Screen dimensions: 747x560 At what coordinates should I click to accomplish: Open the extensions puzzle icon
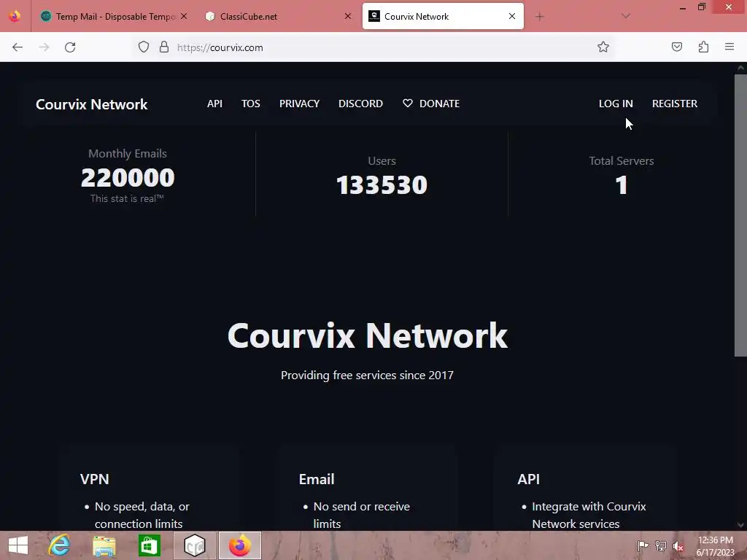703,47
